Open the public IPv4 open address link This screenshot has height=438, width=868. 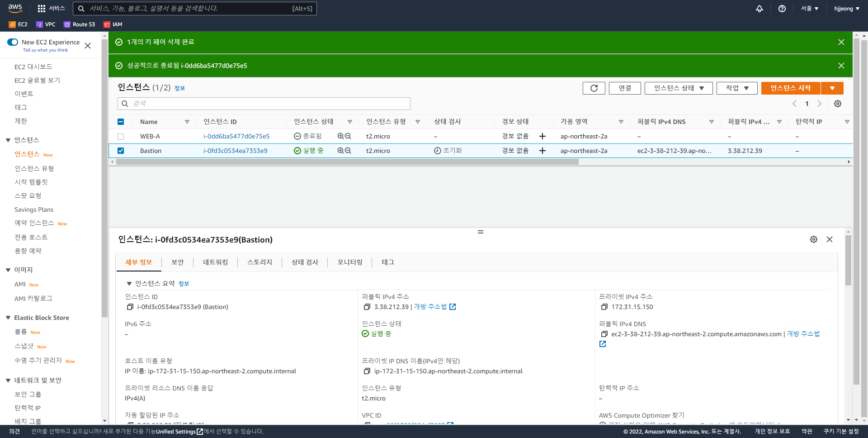point(435,307)
